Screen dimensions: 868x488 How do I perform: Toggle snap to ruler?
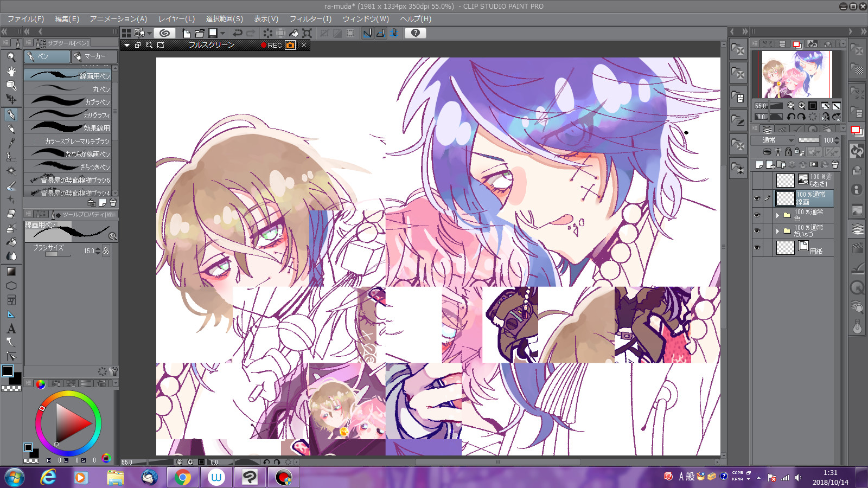coord(367,33)
